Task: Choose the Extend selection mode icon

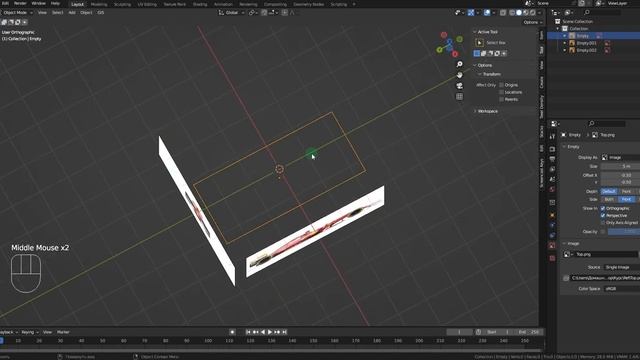Action: pyautogui.click(x=484, y=53)
